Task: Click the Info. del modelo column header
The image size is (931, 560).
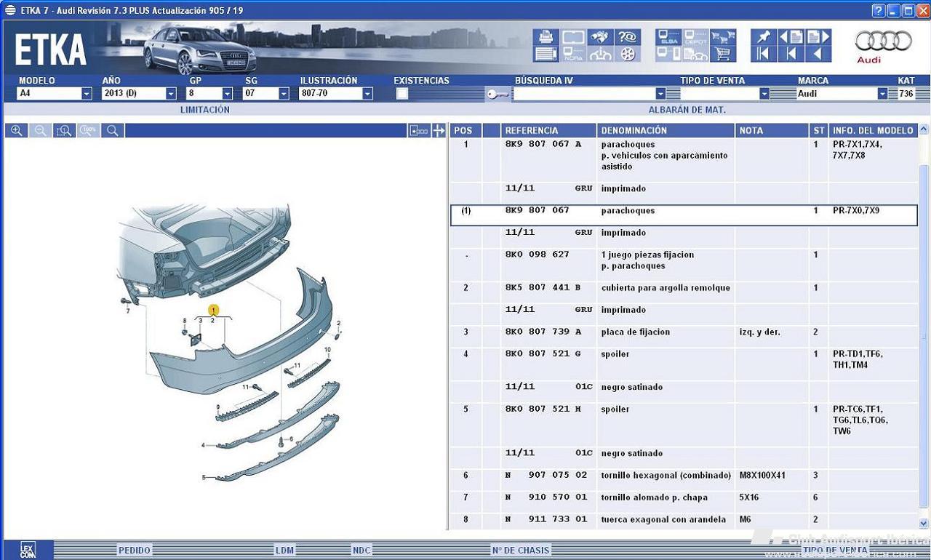Action: (873, 130)
